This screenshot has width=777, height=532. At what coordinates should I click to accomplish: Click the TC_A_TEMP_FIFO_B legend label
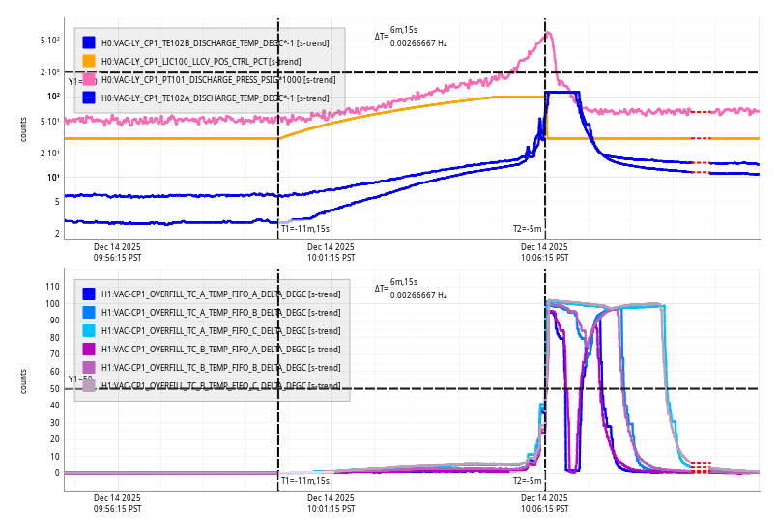(x=220, y=312)
